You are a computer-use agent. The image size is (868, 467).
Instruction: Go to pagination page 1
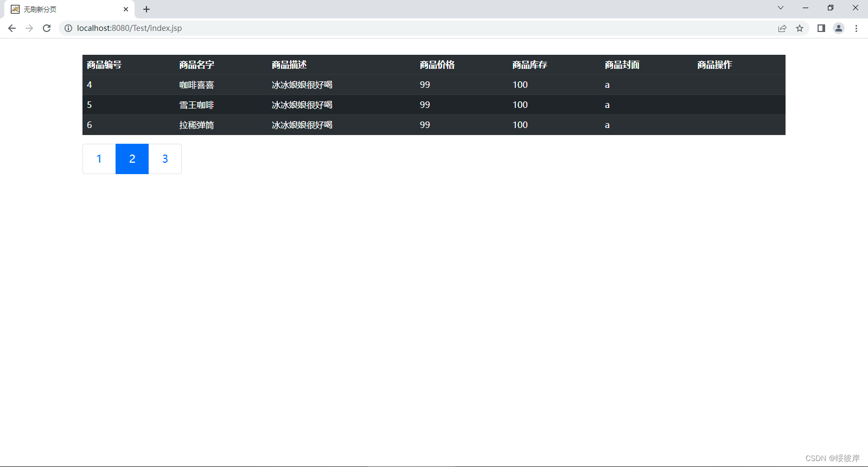click(x=99, y=159)
